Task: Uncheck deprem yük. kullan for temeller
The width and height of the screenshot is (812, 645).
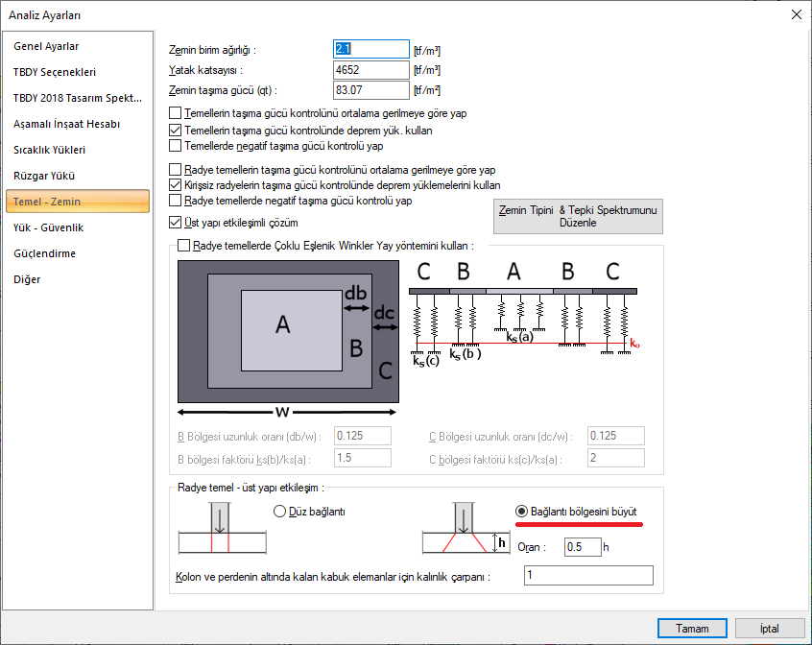Action: coord(176,130)
